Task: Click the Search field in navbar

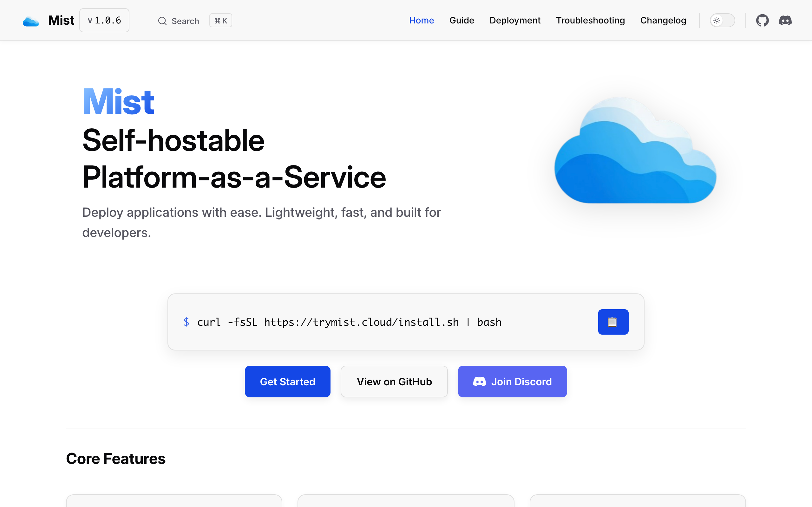Action: point(185,21)
